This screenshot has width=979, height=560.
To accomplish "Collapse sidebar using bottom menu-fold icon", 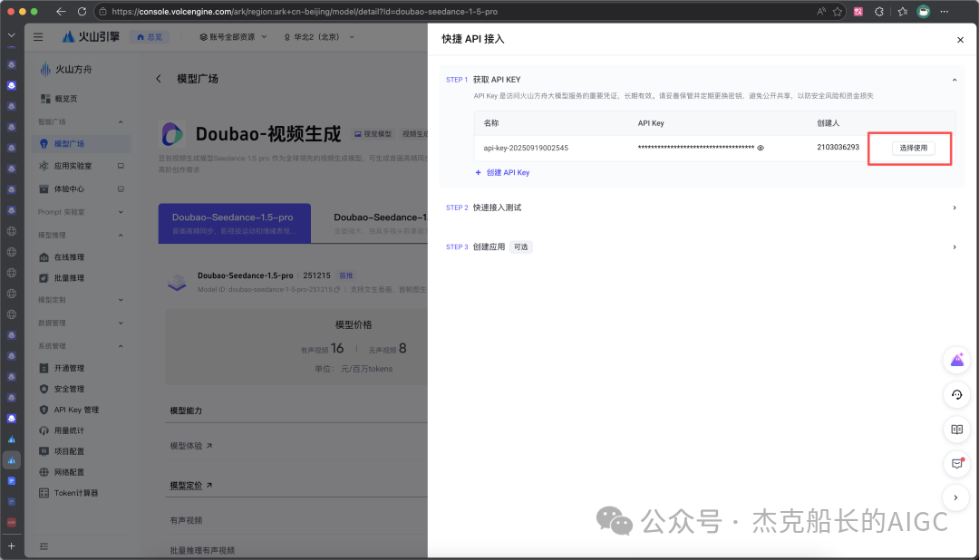I will click(x=44, y=546).
